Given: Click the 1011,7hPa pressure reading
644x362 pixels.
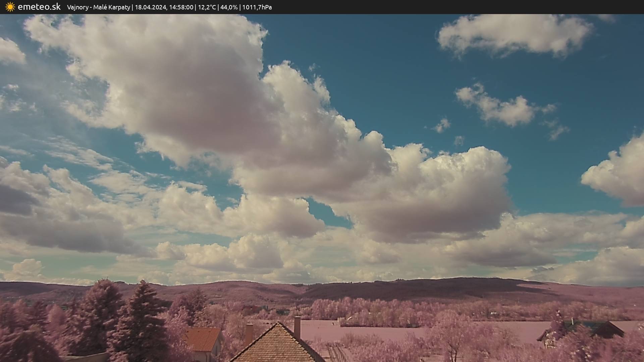Looking at the screenshot, I should (257, 7).
